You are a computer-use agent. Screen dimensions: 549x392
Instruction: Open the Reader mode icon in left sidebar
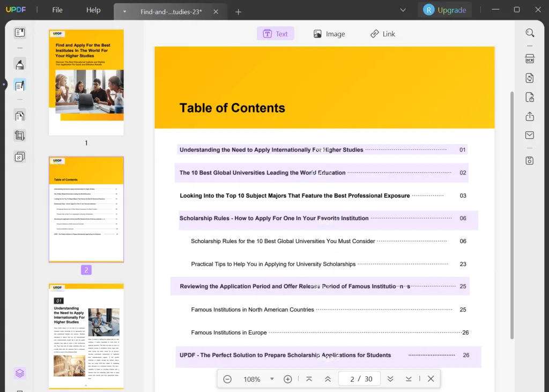(20, 33)
